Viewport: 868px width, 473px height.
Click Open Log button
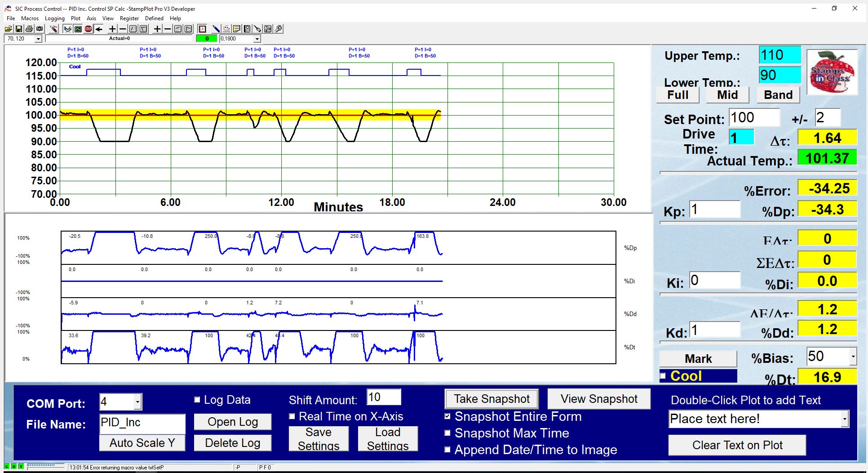[233, 422]
